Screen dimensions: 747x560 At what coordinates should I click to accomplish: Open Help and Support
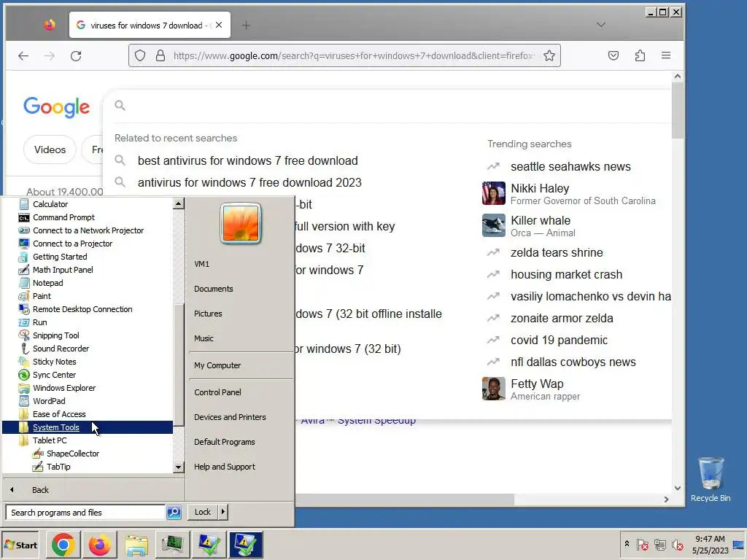pos(225,467)
